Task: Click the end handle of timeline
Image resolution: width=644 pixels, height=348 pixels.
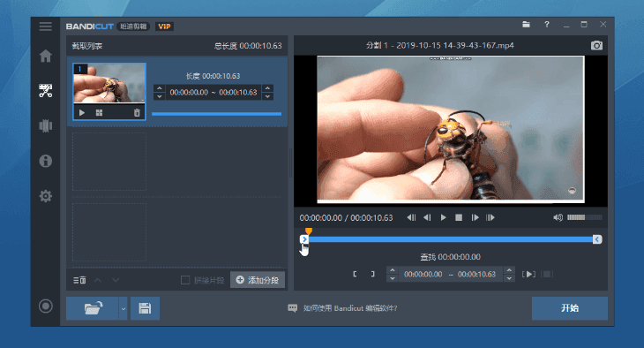Action: pyautogui.click(x=597, y=239)
